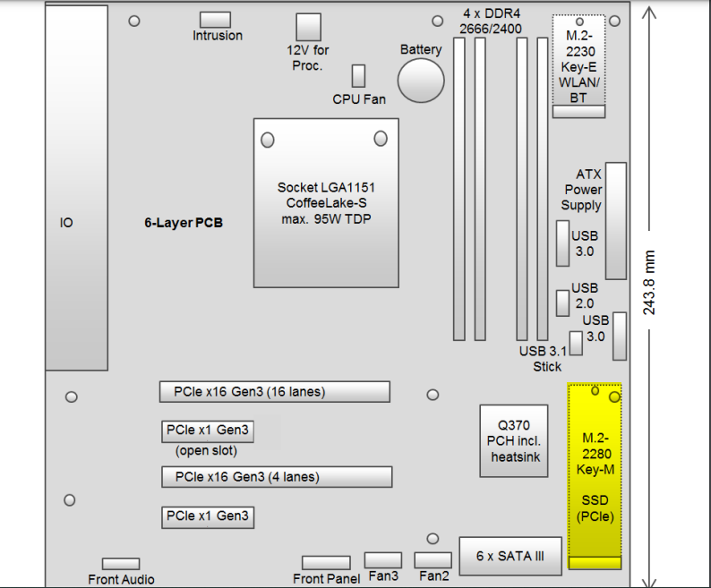Click the IO panel block

(x=77, y=188)
